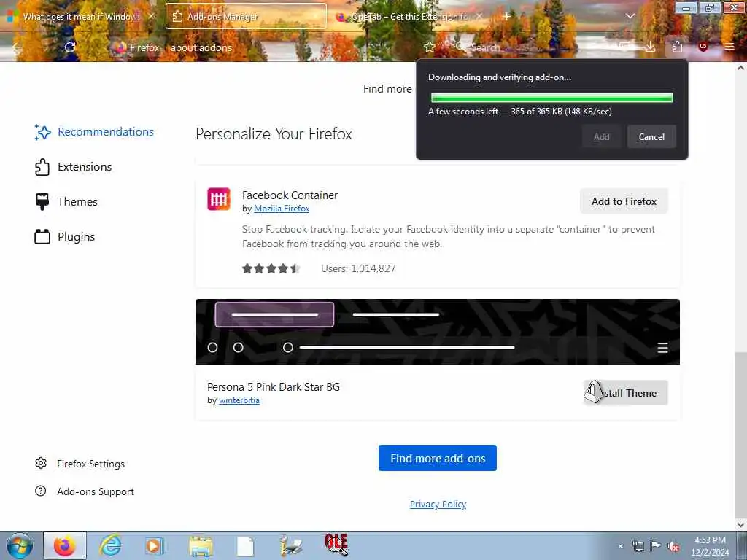Click the add-on download progress bar

[551, 98]
